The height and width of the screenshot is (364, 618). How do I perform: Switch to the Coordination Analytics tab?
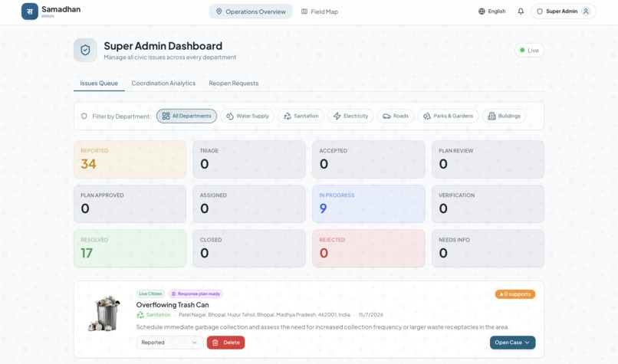pos(163,83)
